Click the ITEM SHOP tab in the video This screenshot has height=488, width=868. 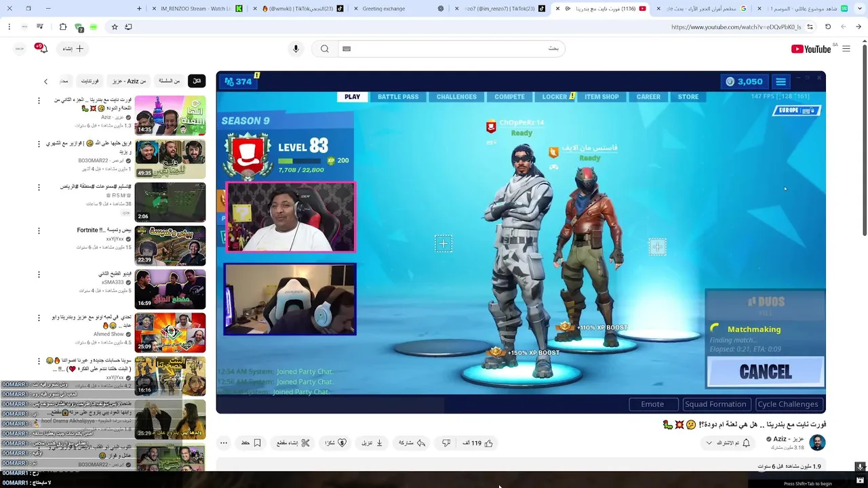pos(601,97)
